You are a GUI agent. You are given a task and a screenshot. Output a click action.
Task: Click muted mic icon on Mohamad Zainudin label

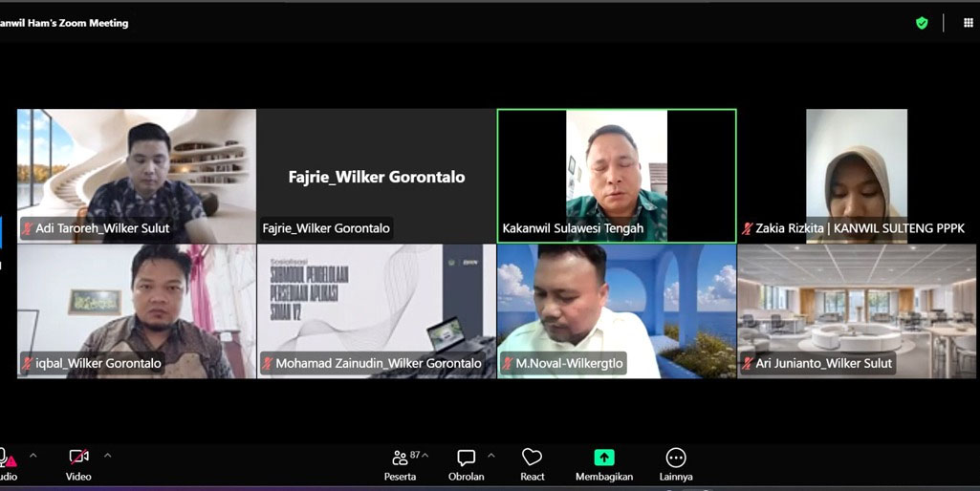point(268,364)
